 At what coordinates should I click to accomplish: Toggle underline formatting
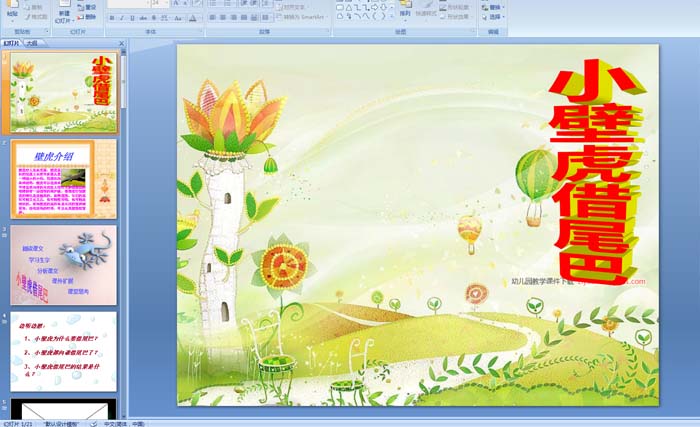click(130, 18)
